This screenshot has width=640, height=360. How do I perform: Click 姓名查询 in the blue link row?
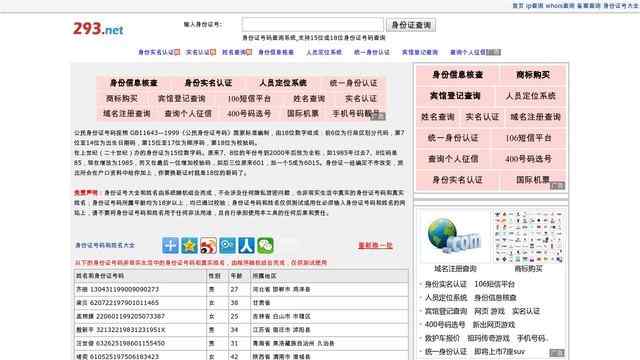pos(234,52)
